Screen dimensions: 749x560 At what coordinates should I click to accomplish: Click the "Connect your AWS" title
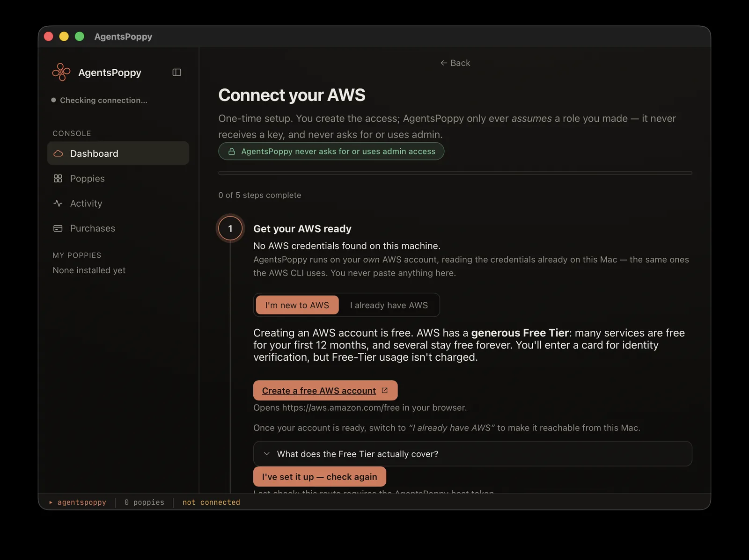[292, 95]
